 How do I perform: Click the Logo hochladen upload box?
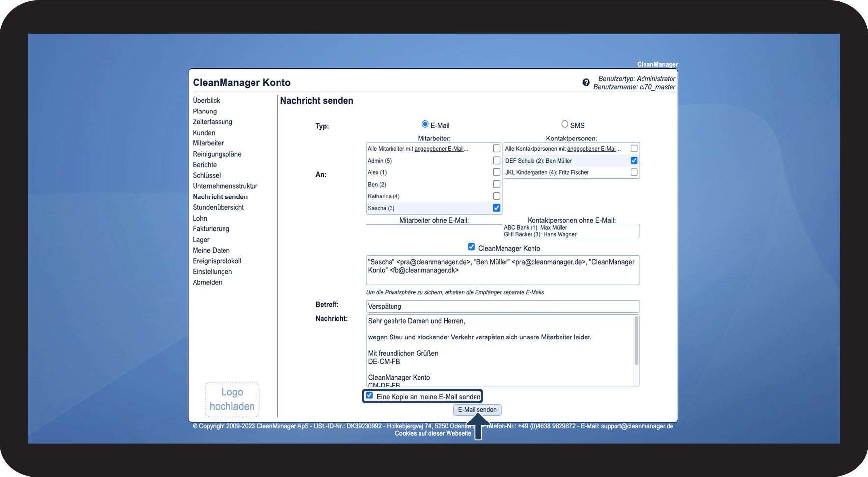[232, 399]
